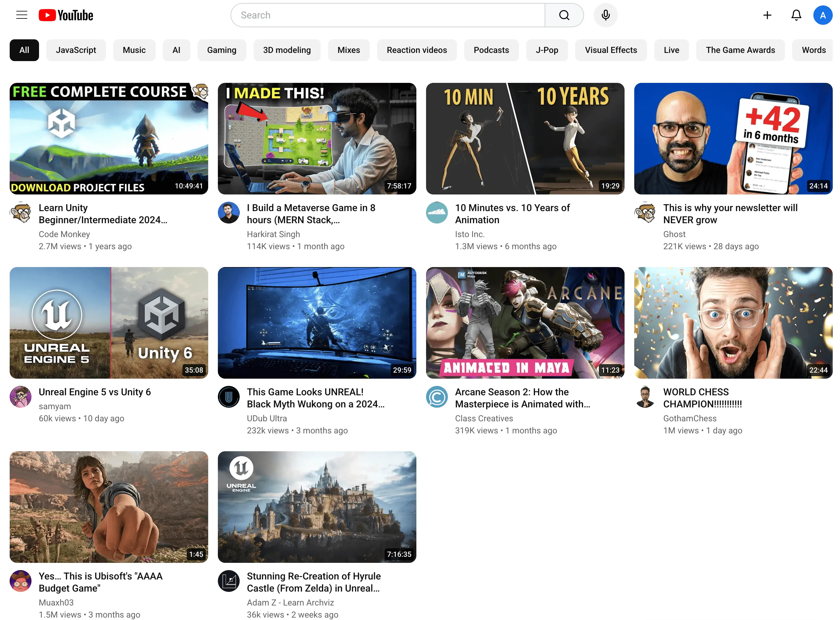Open the Harkirat Singh channel name
Image resolution: width=840 pixels, height=620 pixels.
(273, 234)
